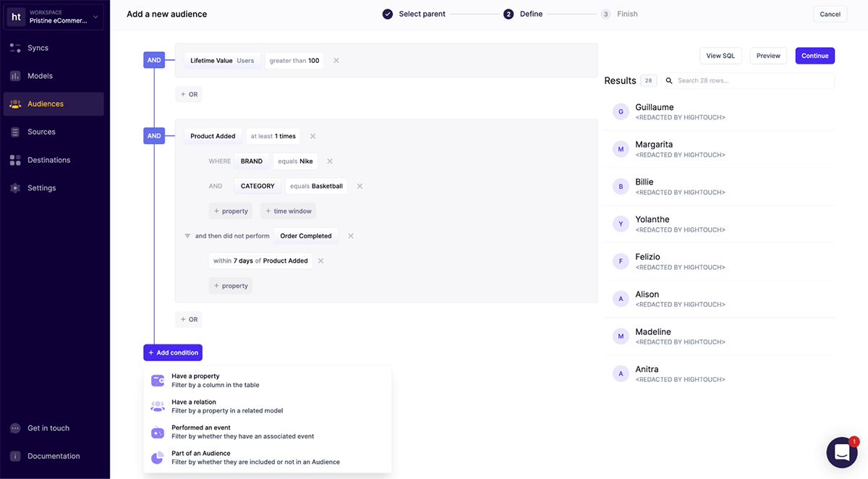Image resolution: width=868 pixels, height=479 pixels.
Task: Click the Continue button
Action: pos(814,56)
